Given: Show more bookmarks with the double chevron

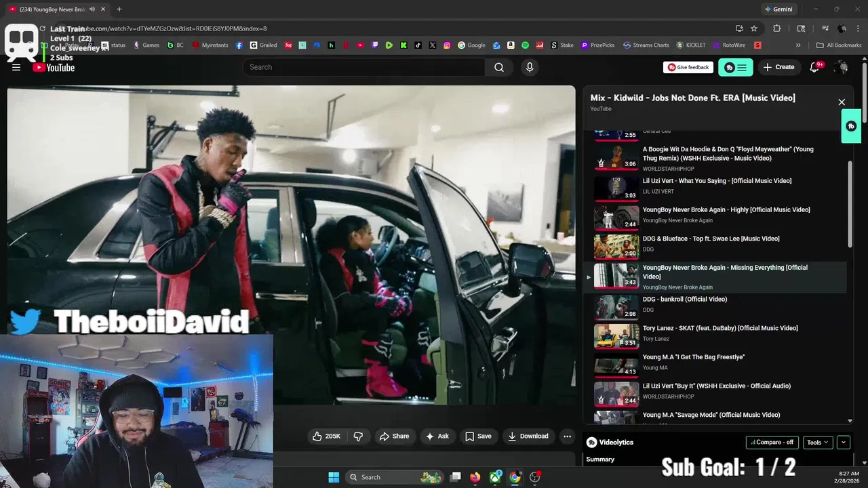Looking at the screenshot, I should point(798,45).
